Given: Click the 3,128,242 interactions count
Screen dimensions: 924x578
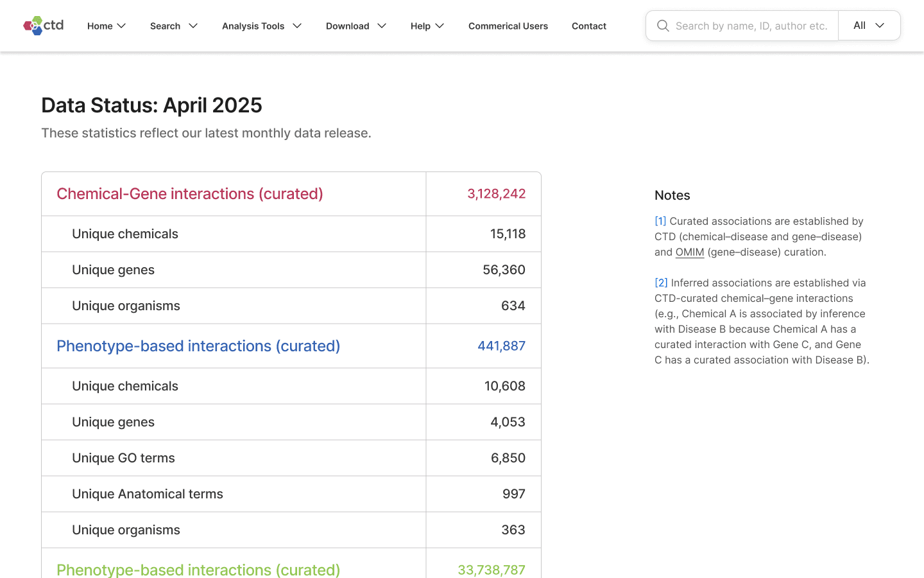Looking at the screenshot, I should (x=497, y=193).
